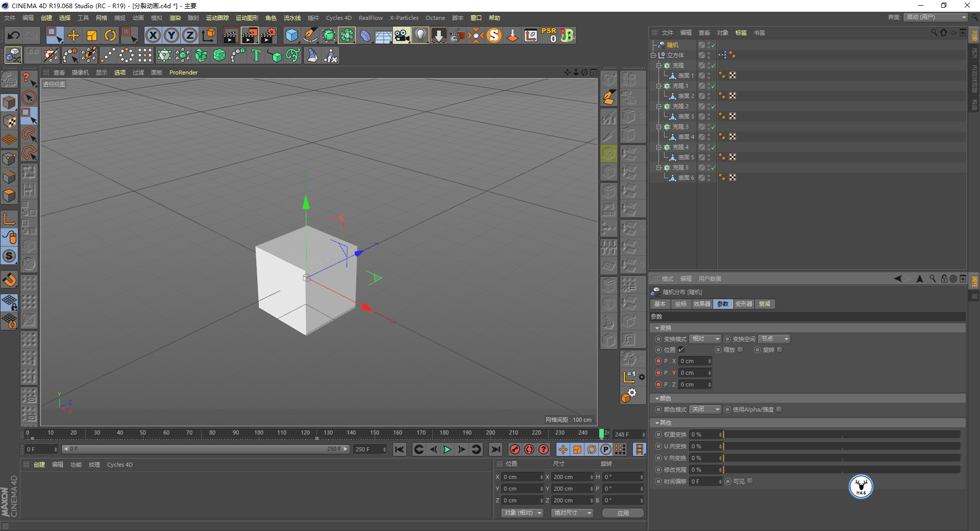The height and width of the screenshot is (531, 980).
Task: Click the Render View clapperboard icon
Action: (x=231, y=35)
